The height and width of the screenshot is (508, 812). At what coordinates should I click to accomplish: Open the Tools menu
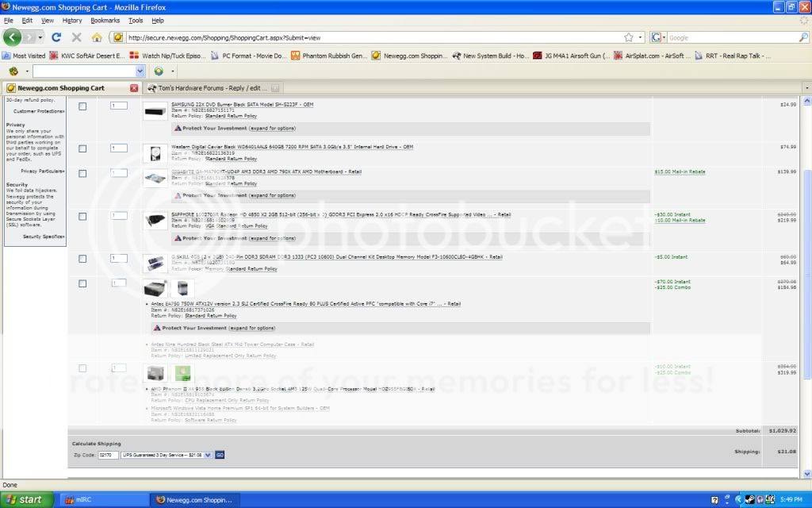click(136, 20)
